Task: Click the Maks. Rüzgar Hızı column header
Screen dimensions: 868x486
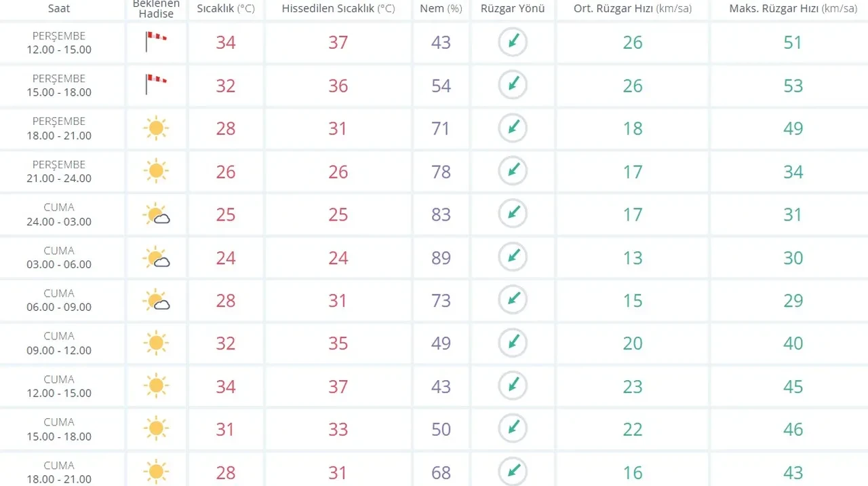Action: tap(792, 9)
